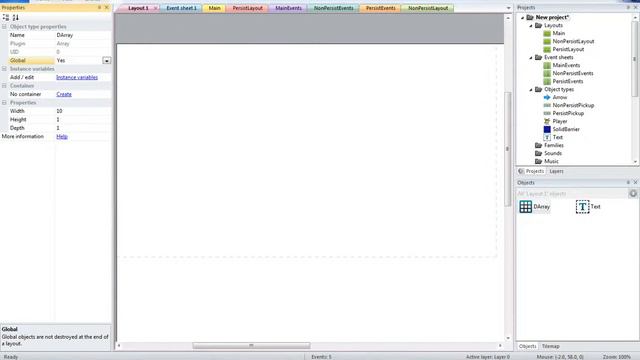Image resolution: width=640 pixels, height=360 pixels.
Task: Select the DArray object icon
Action: 525,207
